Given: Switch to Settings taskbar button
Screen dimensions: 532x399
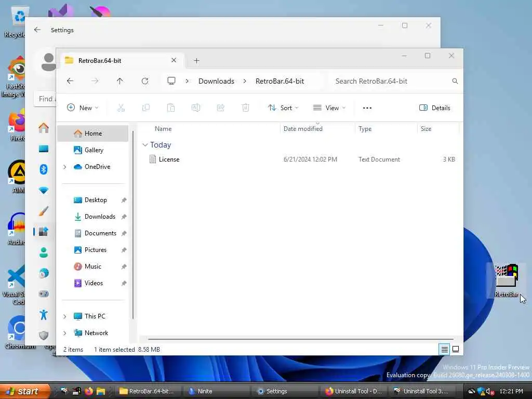Looking at the screenshot, I should (x=285, y=391).
